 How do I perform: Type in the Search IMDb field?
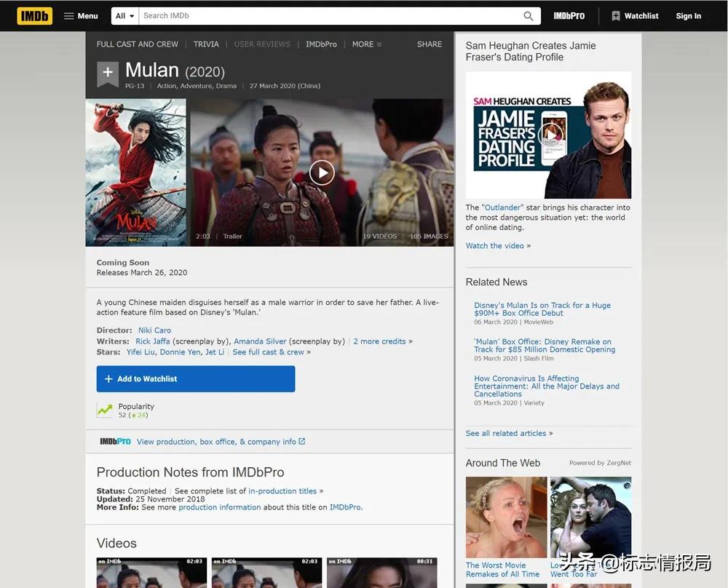328,16
